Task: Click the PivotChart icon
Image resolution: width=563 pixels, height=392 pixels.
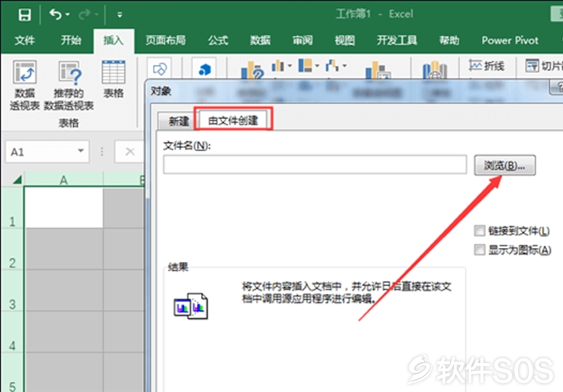Action: (x=378, y=70)
